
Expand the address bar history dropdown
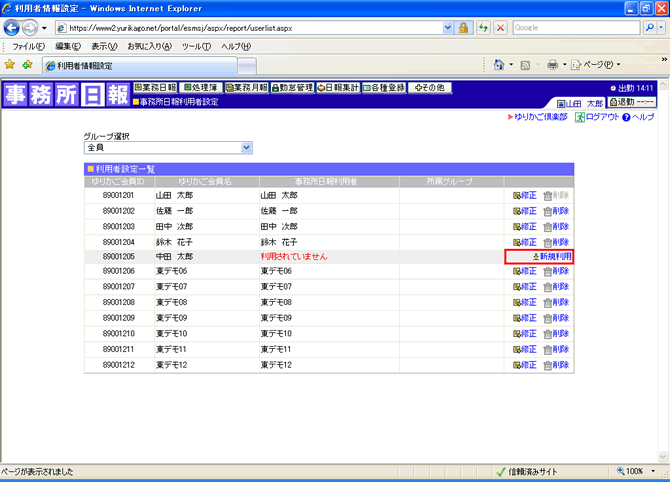tap(447, 28)
